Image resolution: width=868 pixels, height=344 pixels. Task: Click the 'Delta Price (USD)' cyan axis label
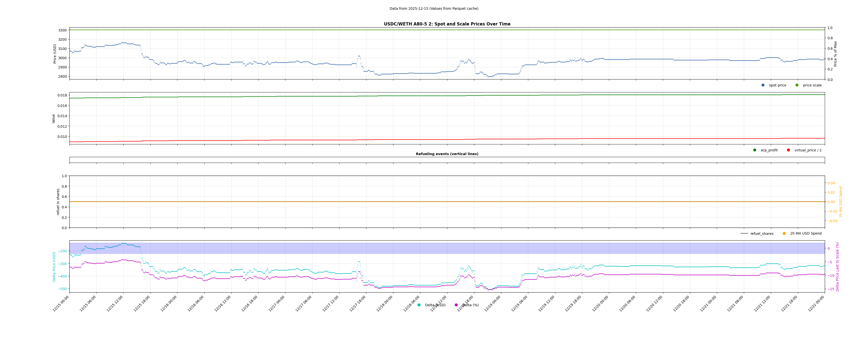(x=54, y=267)
